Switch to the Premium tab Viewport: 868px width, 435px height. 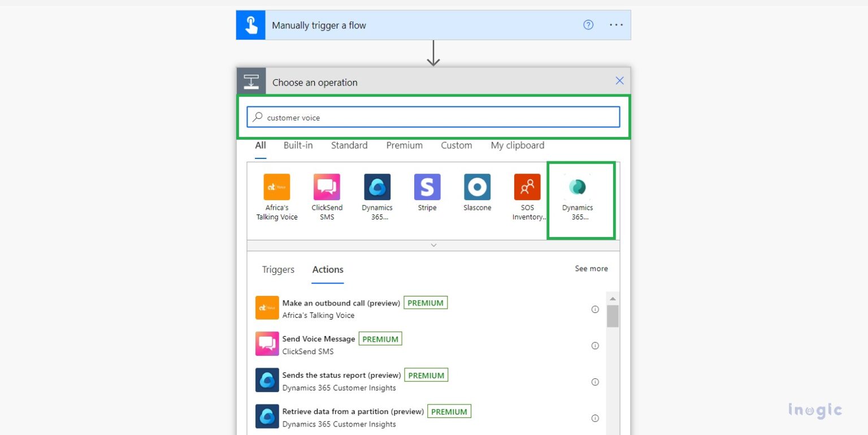pyautogui.click(x=404, y=145)
